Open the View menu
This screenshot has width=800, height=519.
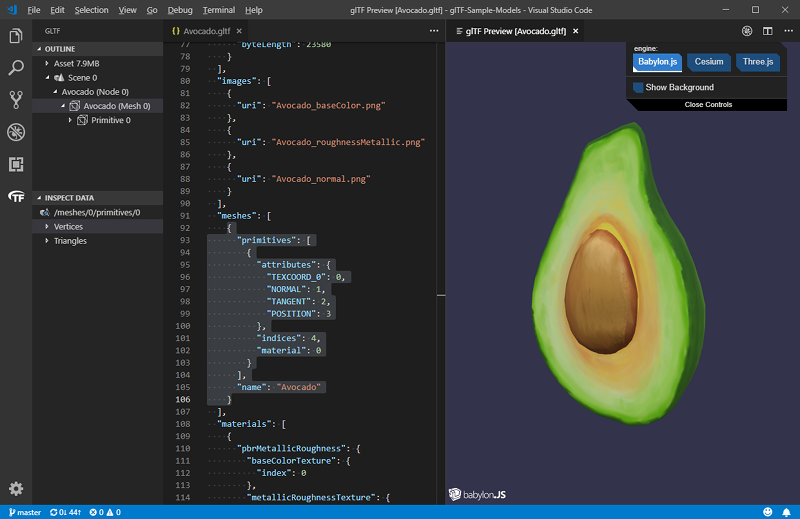pos(127,10)
